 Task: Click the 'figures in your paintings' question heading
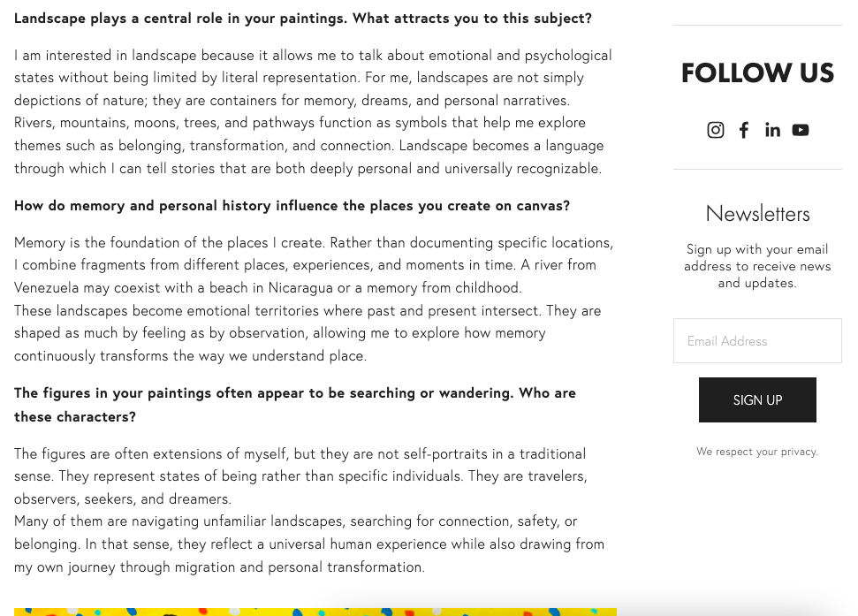point(295,405)
